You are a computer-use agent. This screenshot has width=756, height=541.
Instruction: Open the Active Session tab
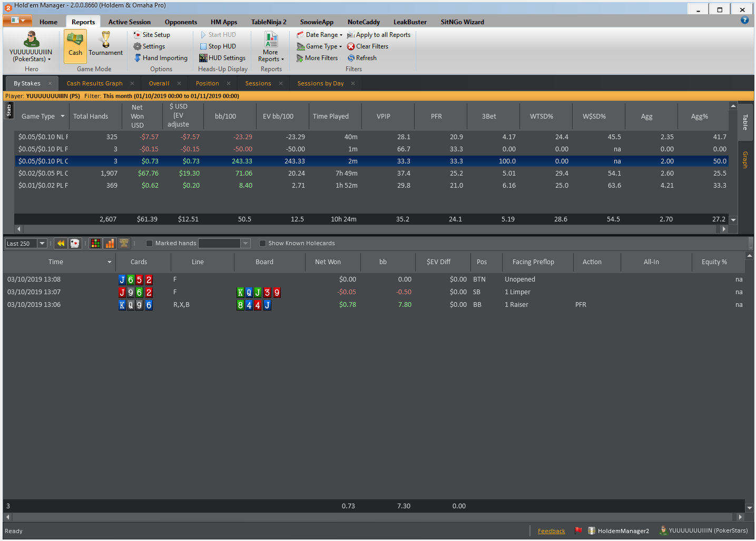(130, 22)
